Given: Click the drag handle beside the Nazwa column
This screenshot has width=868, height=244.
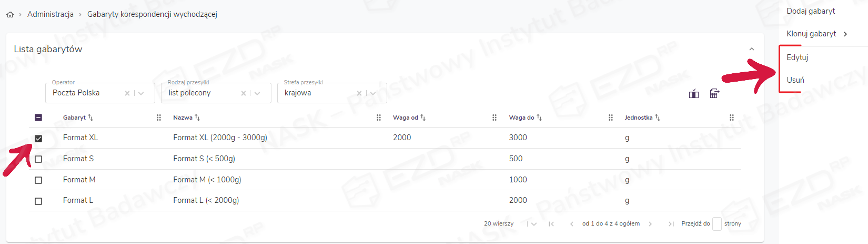Looking at the screenshot, I should coord(379,118).
